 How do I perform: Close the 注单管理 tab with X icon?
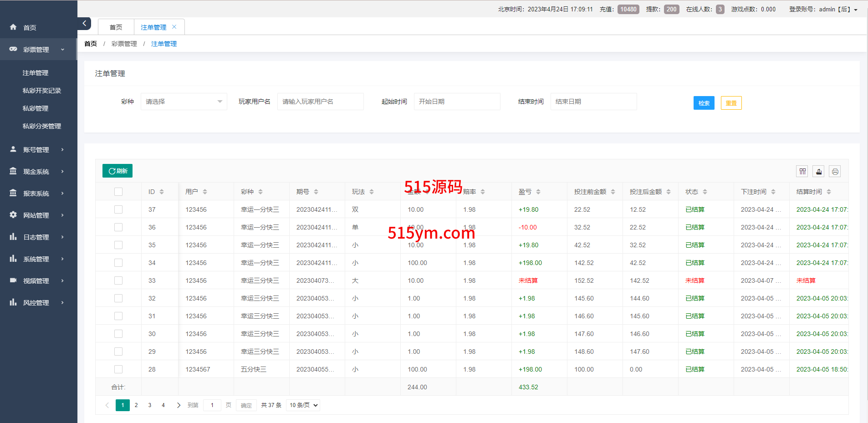tap(174, 27)
